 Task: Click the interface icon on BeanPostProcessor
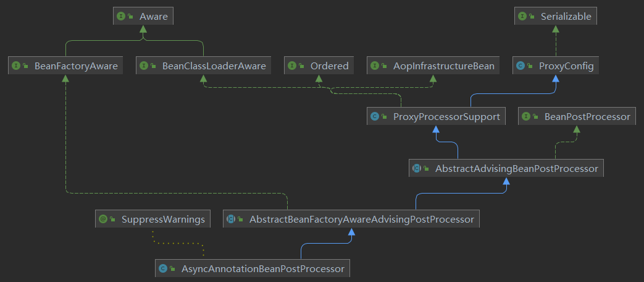pos(526,116)
